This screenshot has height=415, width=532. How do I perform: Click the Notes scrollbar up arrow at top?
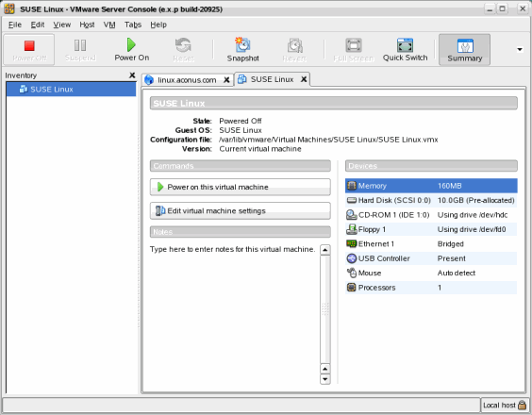[325, 250]
